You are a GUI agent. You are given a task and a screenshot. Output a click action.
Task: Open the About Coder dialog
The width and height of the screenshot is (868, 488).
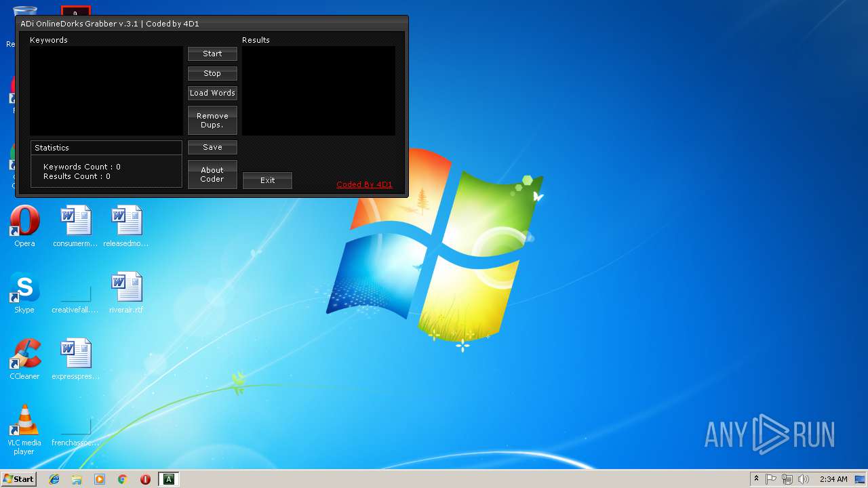point(212,175)
